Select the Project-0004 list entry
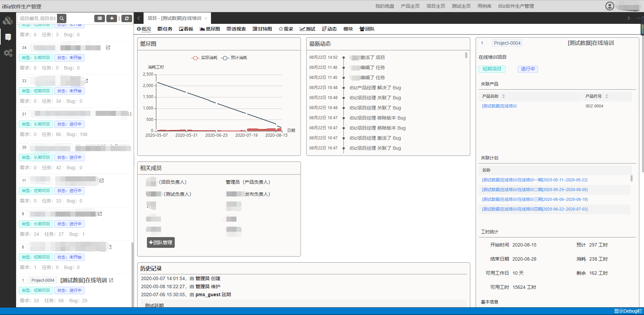Screen dimensions: 644x315 pyautogui.click(x=74, y=290)
